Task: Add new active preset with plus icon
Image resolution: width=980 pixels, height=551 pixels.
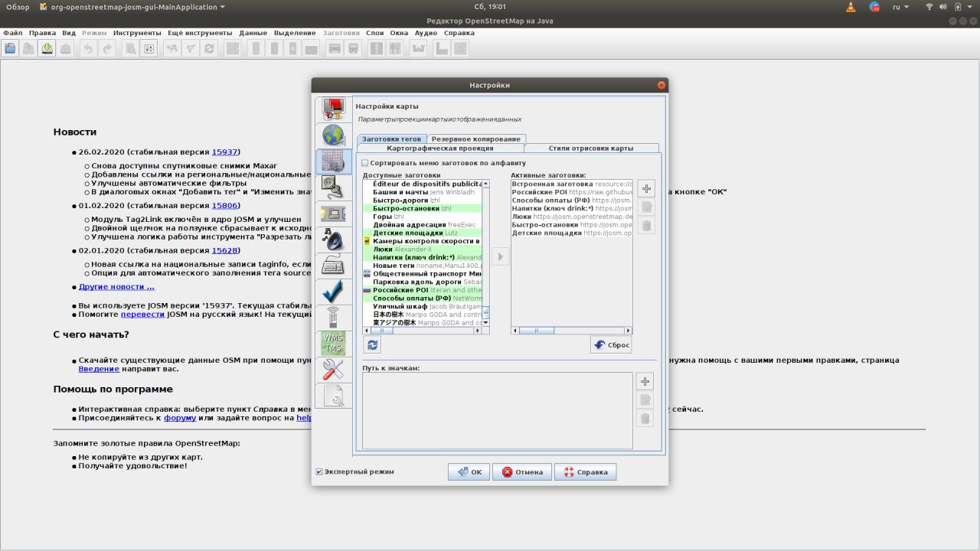Action: [645, 188]
